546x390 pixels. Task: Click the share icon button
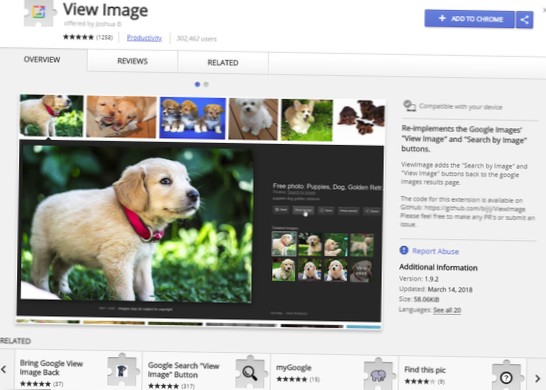[524, 20]
